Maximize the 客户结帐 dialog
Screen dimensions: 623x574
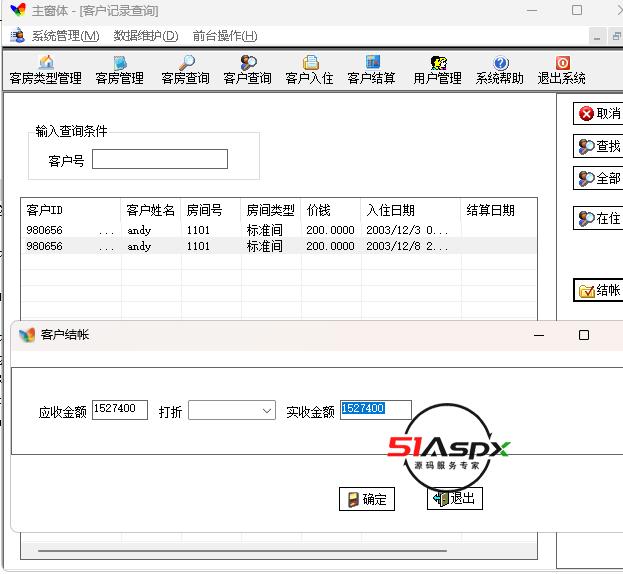pyautogui.click(x=584, y=335)
